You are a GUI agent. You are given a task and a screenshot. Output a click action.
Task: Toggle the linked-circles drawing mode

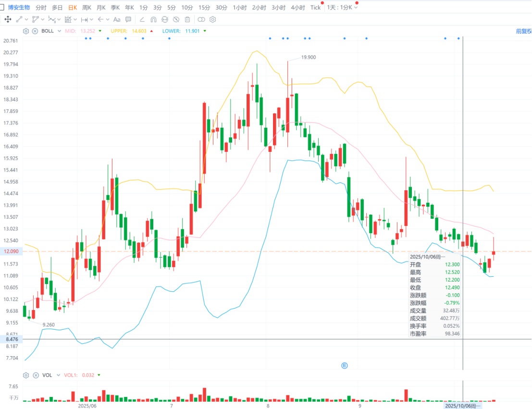pos(201,19)
